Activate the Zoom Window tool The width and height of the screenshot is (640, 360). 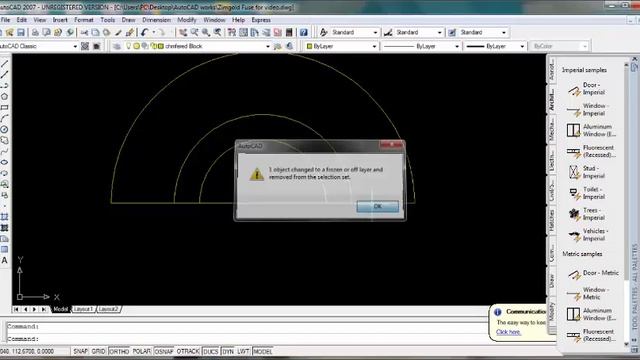[206, 32]
